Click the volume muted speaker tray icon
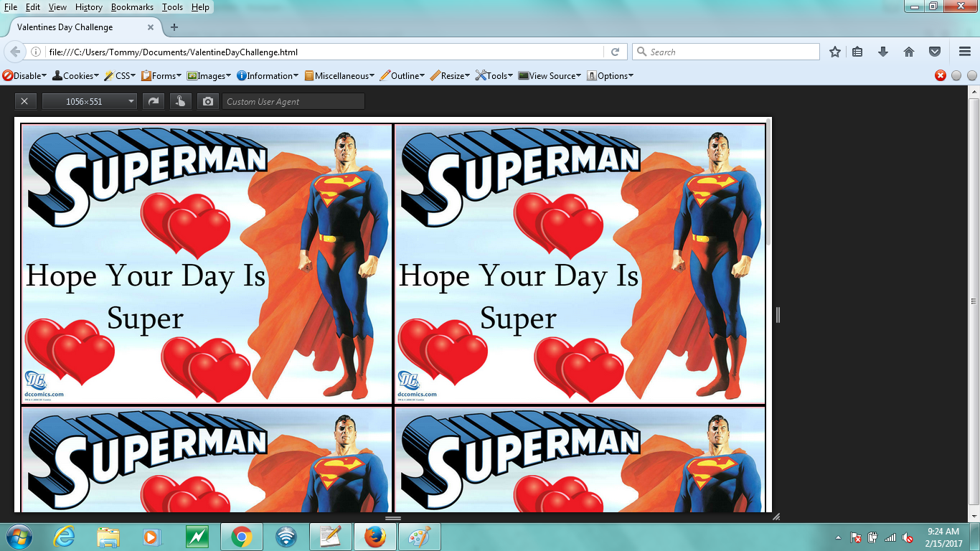This screenshot has width=980, height=551. click(x=908, y=537)
